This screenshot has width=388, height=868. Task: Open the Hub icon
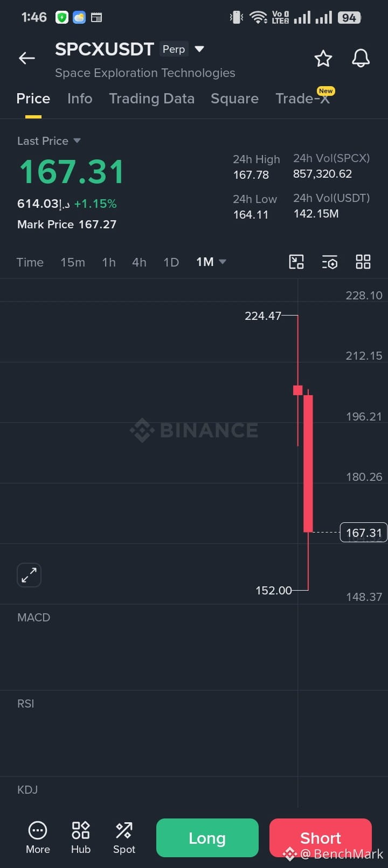(x=81, y=830)
